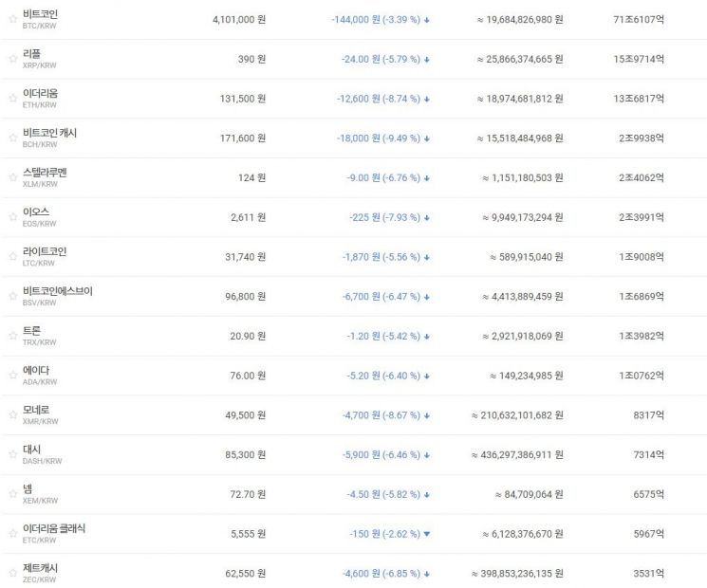
Task: Click the down arrow after -6.76 %
Action: tap(426, 178)
